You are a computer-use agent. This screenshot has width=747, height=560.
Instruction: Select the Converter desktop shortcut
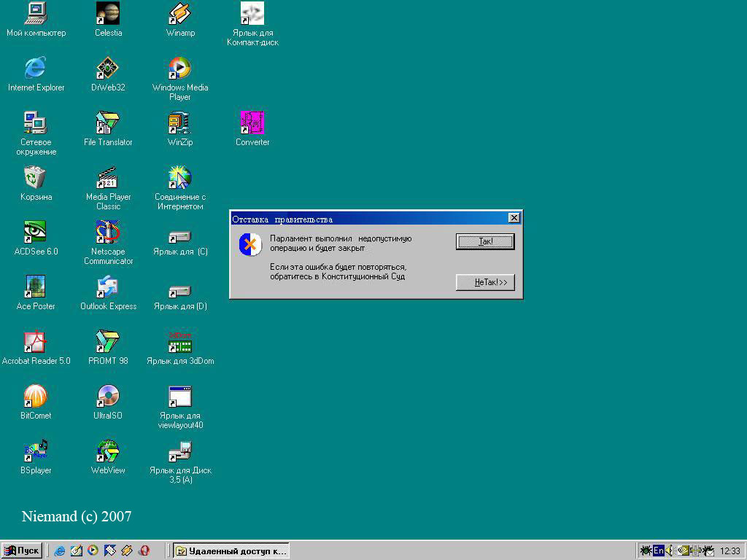pos(252,123)
